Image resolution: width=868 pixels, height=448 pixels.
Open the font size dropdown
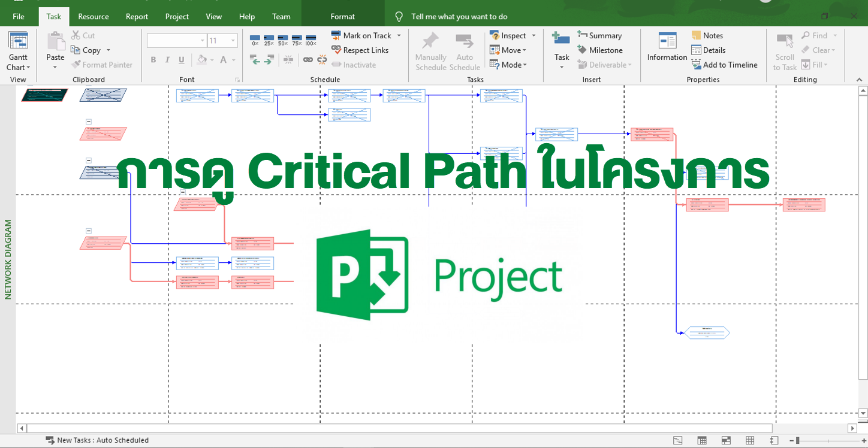coord(233,40)
